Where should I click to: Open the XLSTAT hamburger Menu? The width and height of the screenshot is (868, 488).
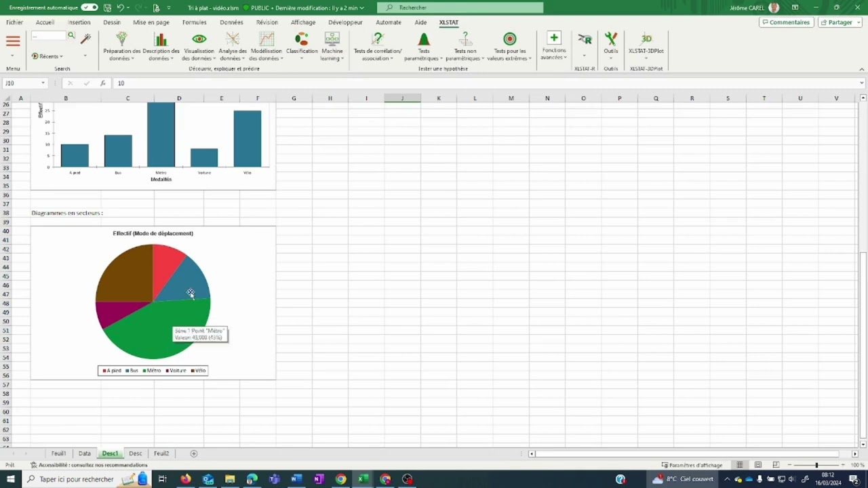(x=13, y=41)
